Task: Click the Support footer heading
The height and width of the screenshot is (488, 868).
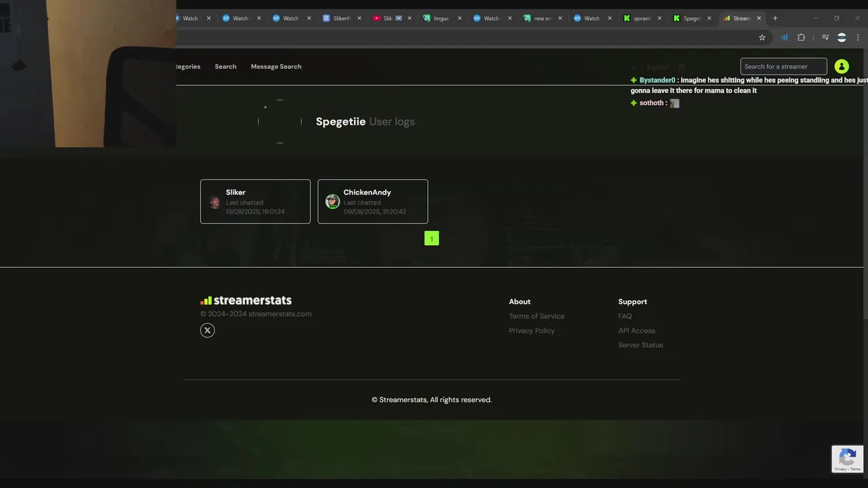Action: pyautogui.click(x=633, y=302)
